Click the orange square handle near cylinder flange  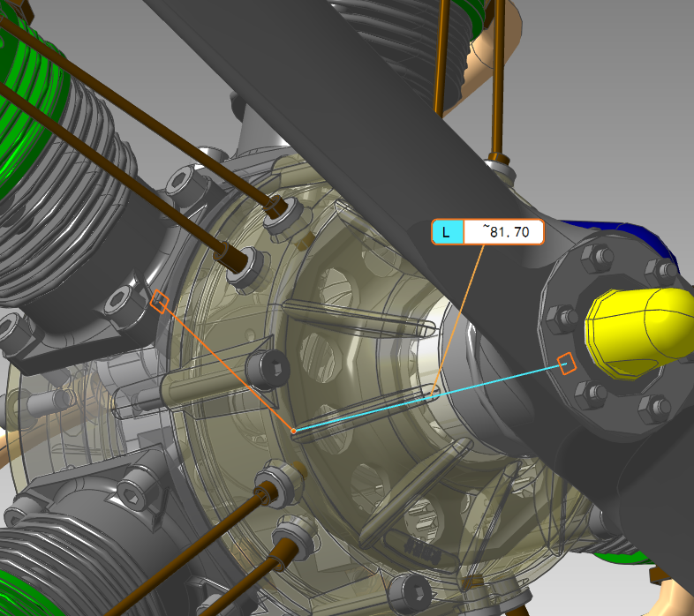click(159, 302)
